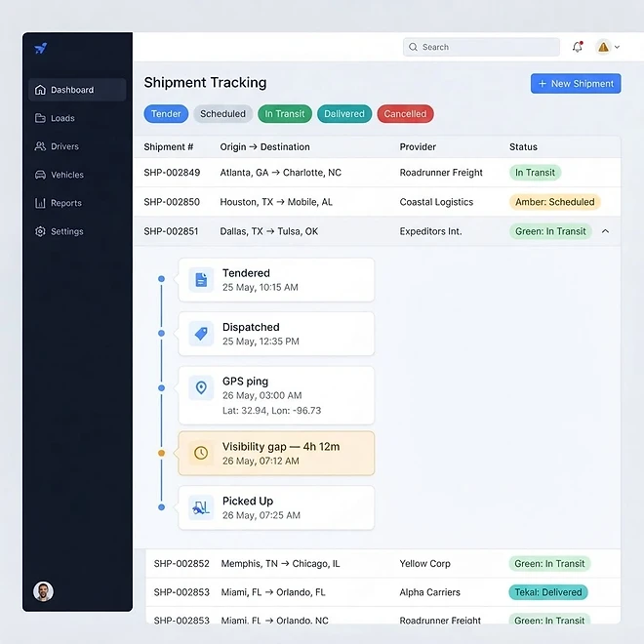This screenshot has width=644, height=644.
Task: Click the warning triangle account icon
Action: [603, 47]
